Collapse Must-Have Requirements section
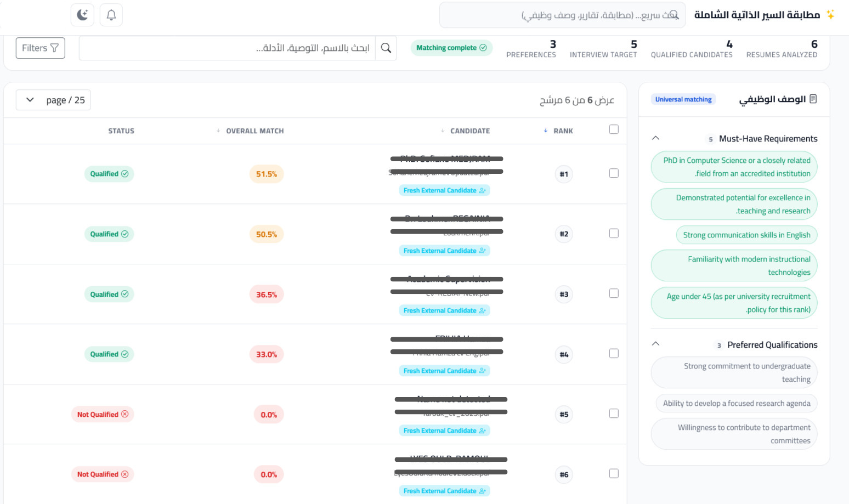The width and height of the screenshot is (849, 504). coord(655,138)
